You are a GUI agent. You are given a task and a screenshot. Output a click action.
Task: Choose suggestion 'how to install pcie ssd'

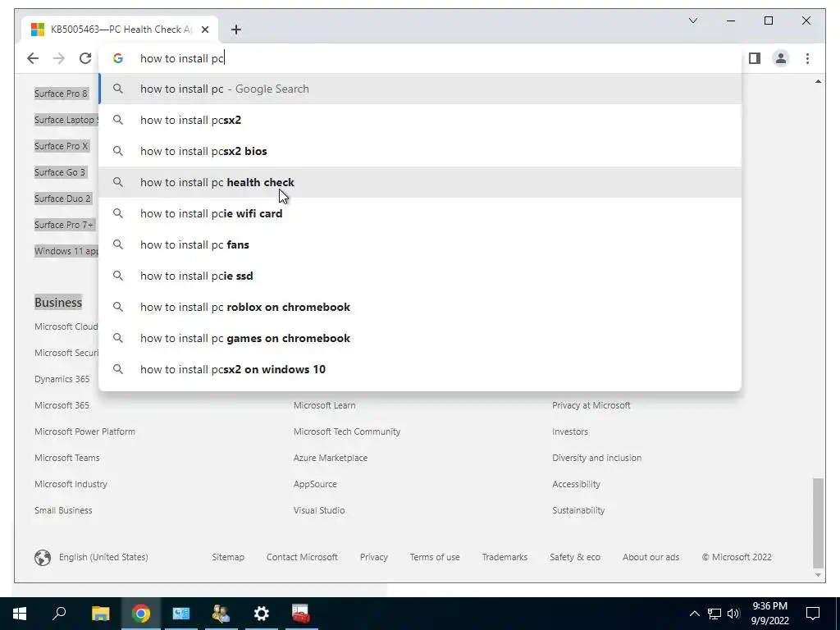coord(421,276)
